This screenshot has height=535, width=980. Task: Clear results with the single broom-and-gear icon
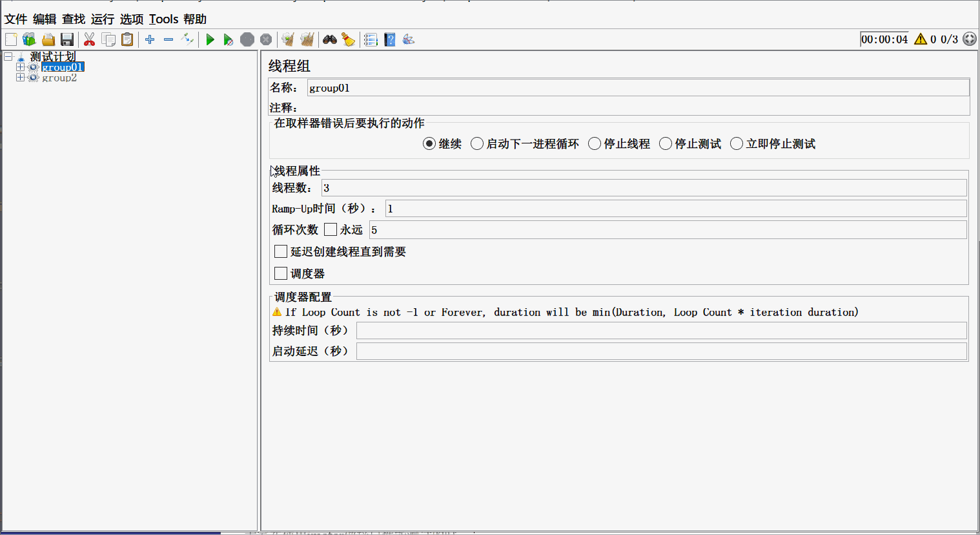pos(288,39)
